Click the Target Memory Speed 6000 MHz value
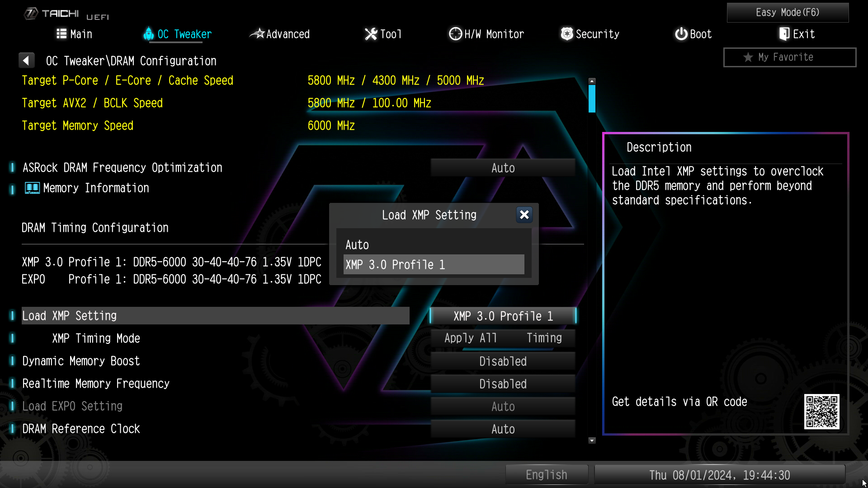This screenshot has width=868, height=488. pos(331,126)
